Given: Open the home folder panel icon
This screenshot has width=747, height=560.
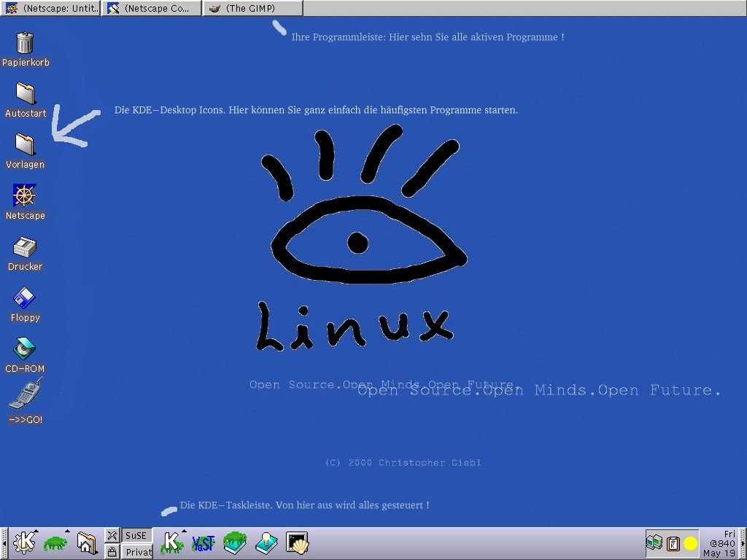Looking at the screenshot, I should 86,542.
